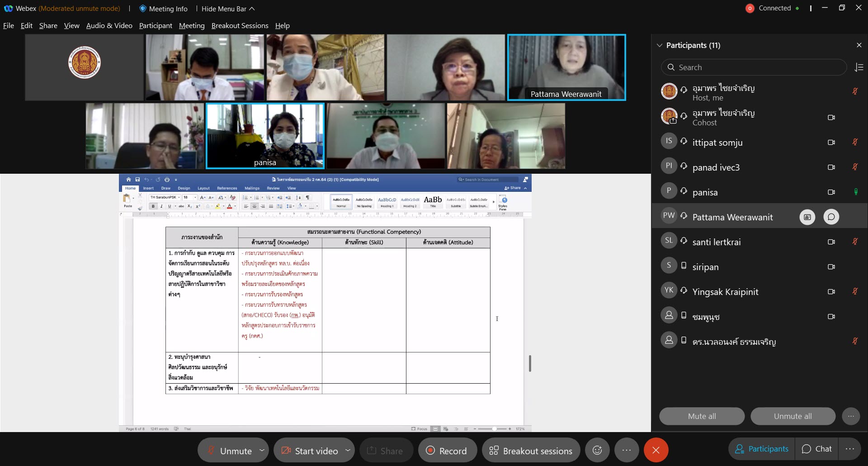868x466 pixels.
Task: Toggle Participants panel button
Action: [762, 449]
